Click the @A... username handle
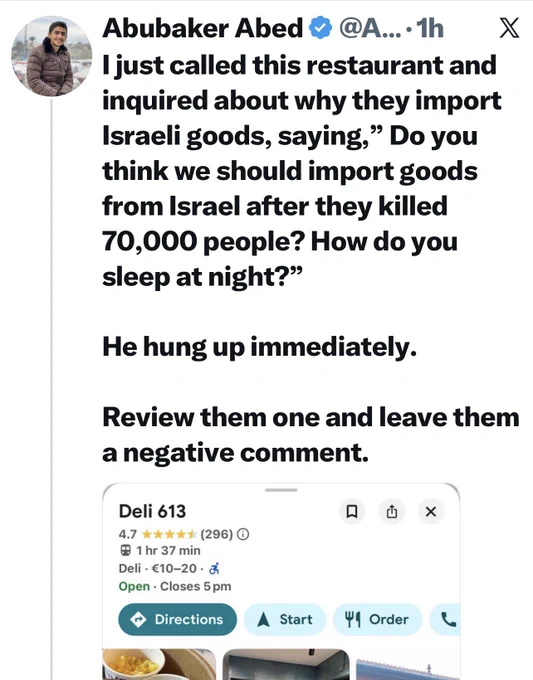The width and height of the screenshot is (533, 680). 370,28
